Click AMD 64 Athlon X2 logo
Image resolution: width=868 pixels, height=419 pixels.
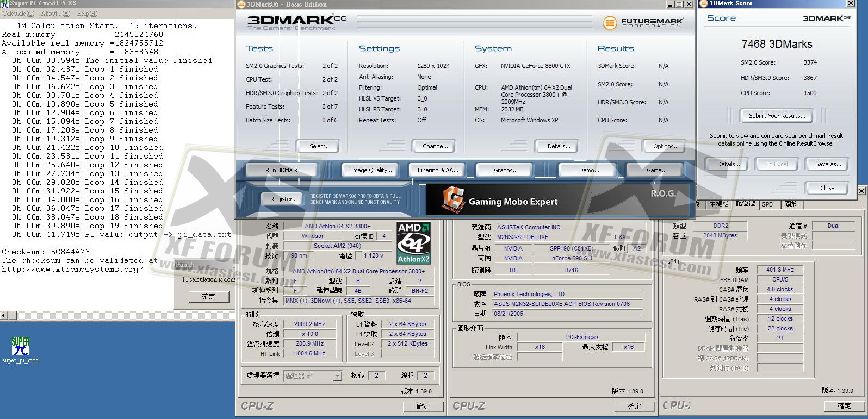pos(413,243)
